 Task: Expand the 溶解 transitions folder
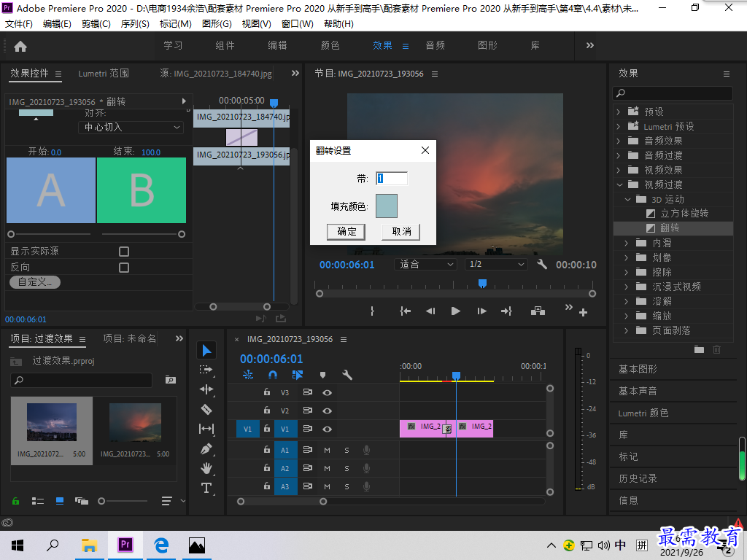click(627, 301)
